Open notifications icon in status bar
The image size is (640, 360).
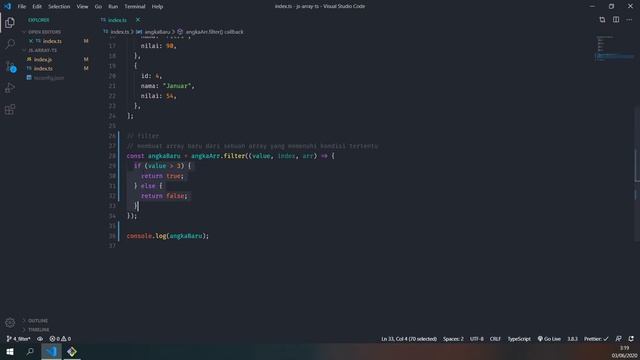pos(631,339)
